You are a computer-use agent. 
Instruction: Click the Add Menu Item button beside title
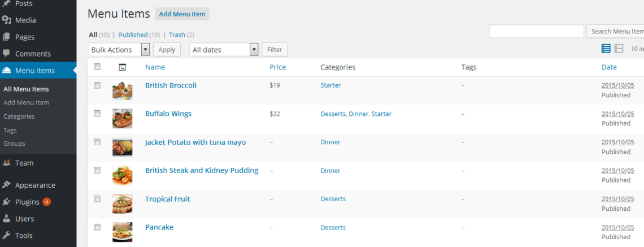click(182, 14)
